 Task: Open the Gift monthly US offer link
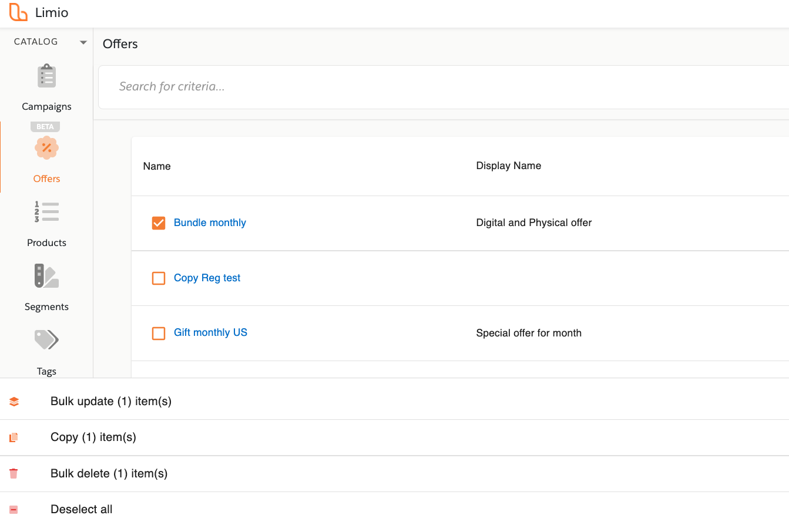pos(210,332)
